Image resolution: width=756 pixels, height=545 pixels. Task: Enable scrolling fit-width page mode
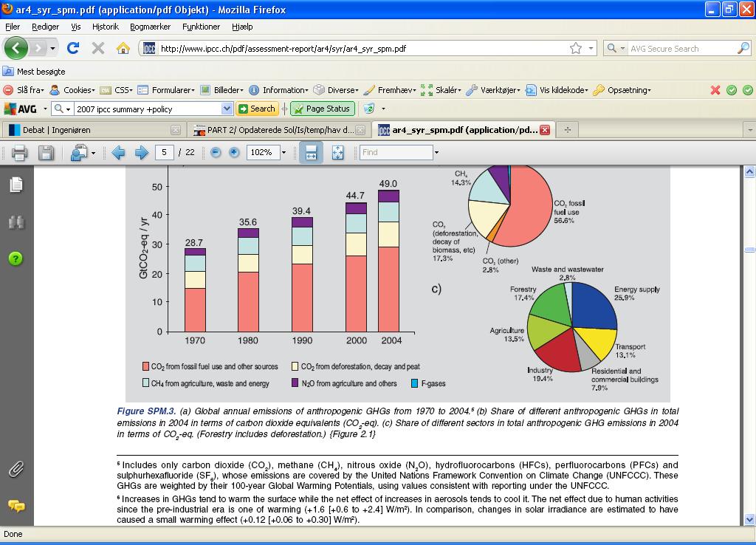tap(311, 153)
